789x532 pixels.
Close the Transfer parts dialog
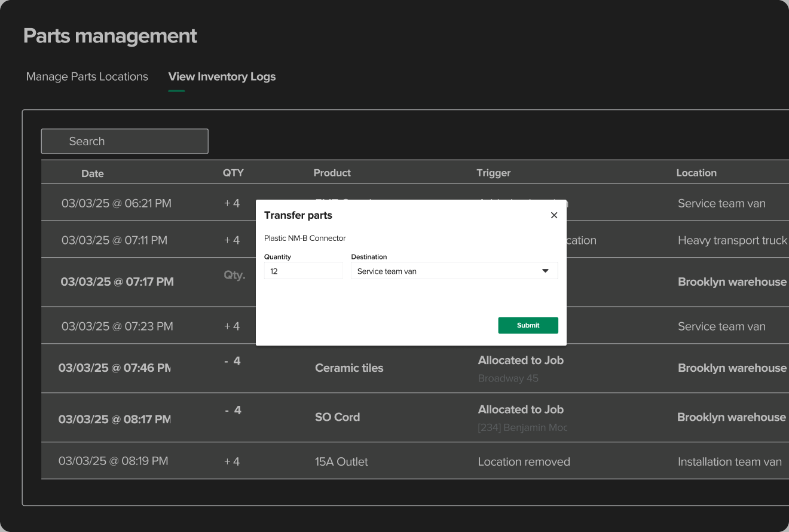point(553,215)
